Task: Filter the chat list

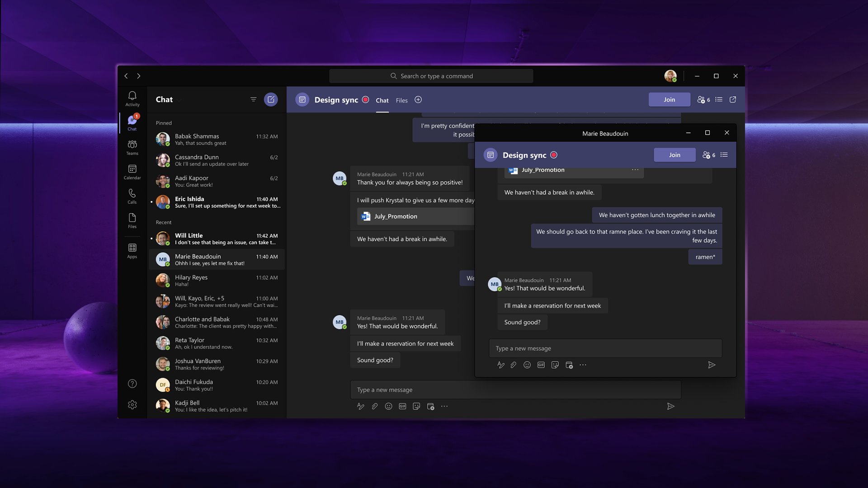Action: 254,99
